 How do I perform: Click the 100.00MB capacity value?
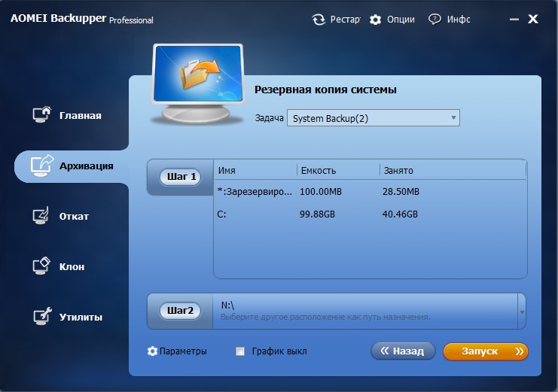point(320,192)
